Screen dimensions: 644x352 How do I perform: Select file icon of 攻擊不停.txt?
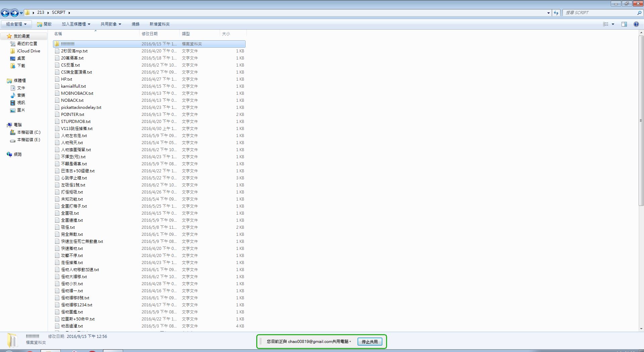(57, 256)
